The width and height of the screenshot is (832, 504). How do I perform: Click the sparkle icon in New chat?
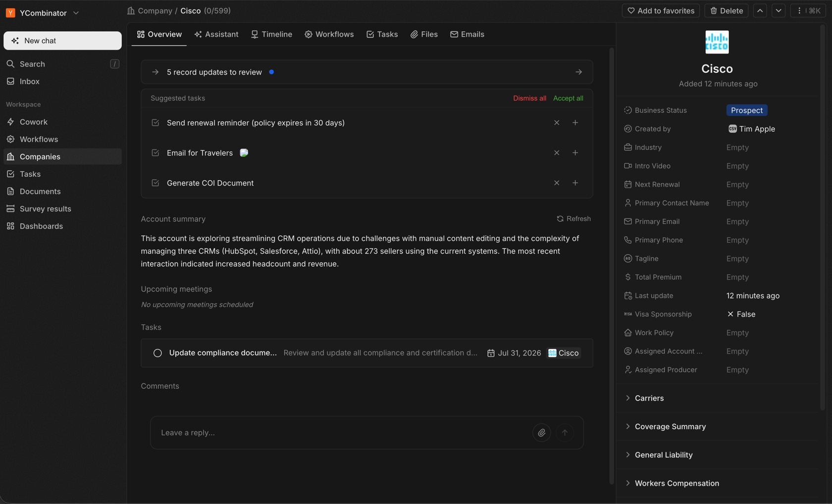(15, 41)
